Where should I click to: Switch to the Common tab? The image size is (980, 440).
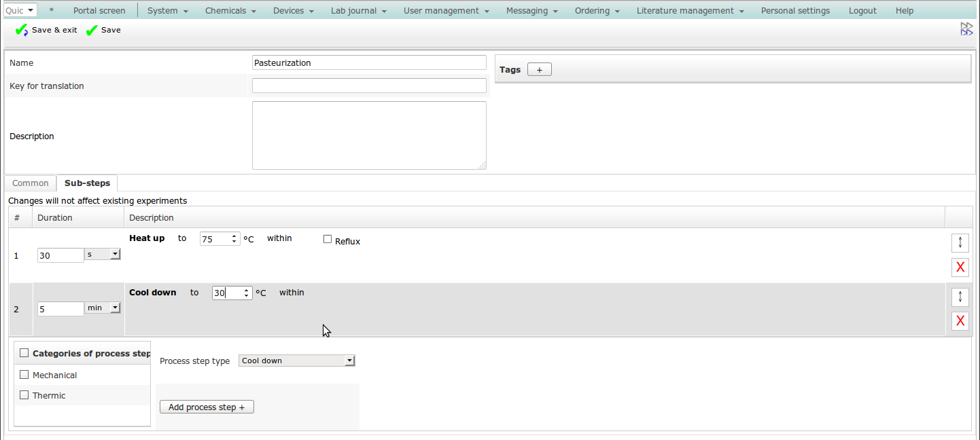point(31,183)
